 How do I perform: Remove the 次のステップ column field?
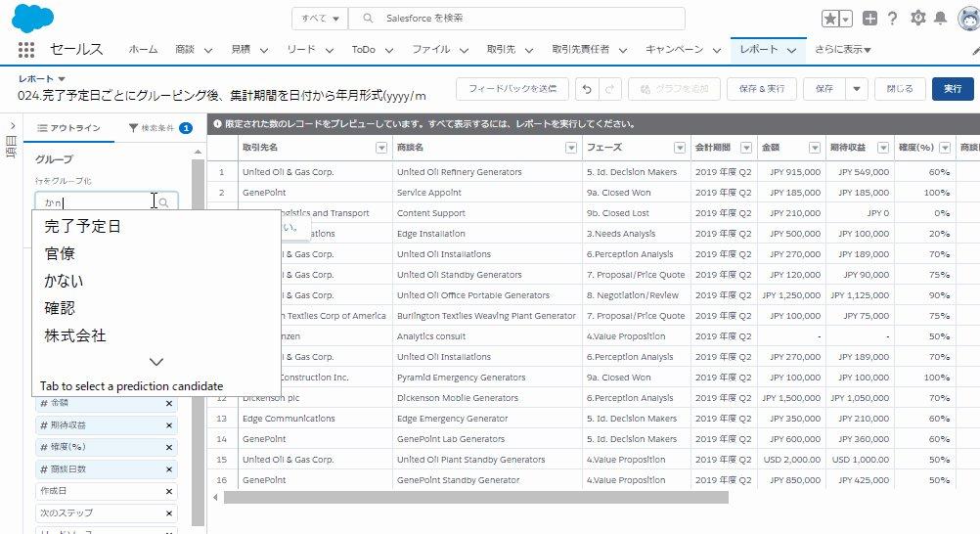pos(169,513)
